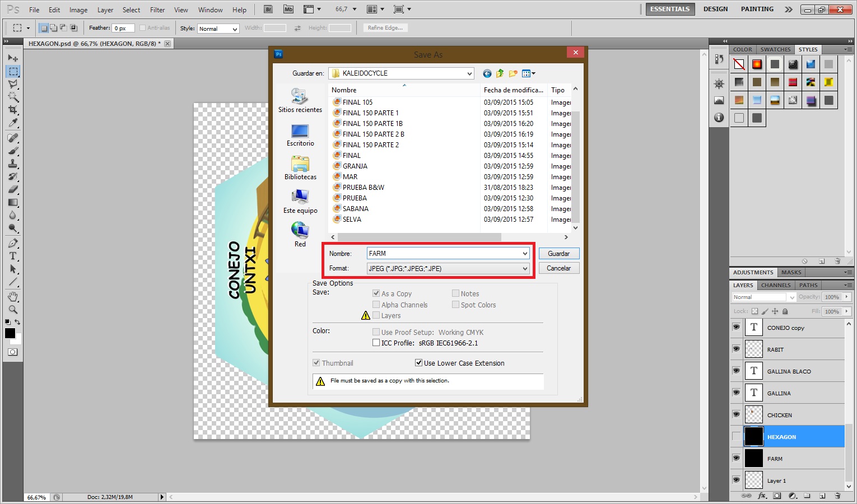This screenshot has height=504, width=857.
Task: Select the Zoom tool in toolbox
Action: pyautogui.click(x=13, y=310)
